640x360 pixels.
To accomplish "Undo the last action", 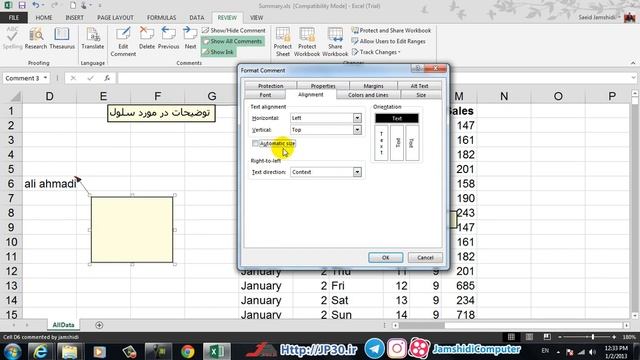I will click(36, 6).
